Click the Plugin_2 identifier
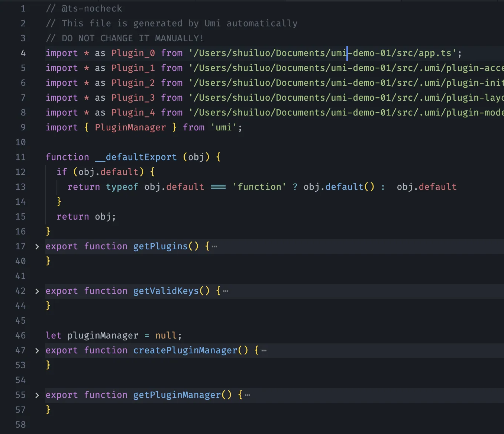 (x=133, y=83)
